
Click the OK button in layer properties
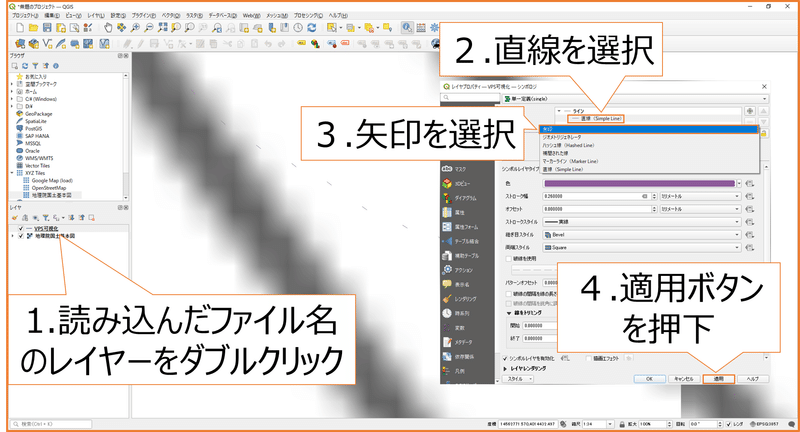(649, 379)
